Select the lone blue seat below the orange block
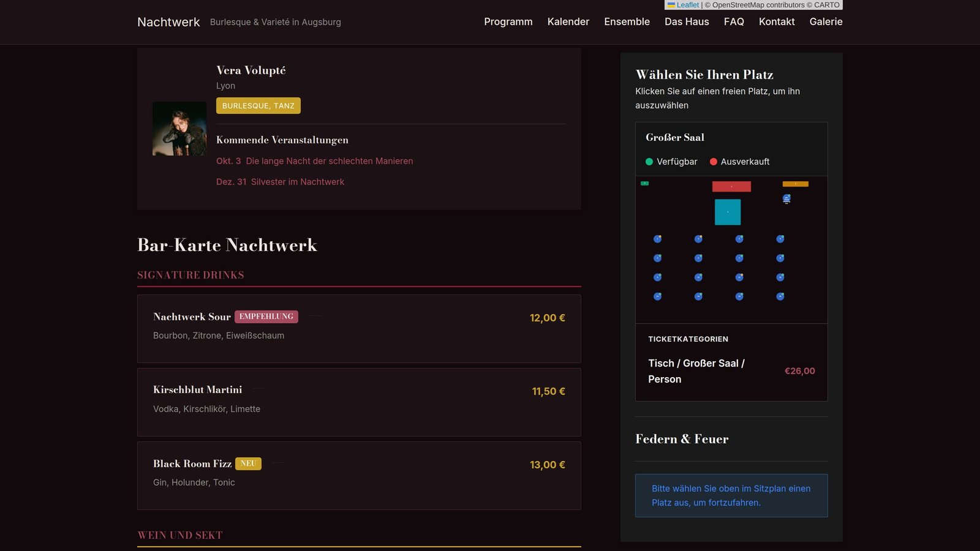 tap(786, 198)
